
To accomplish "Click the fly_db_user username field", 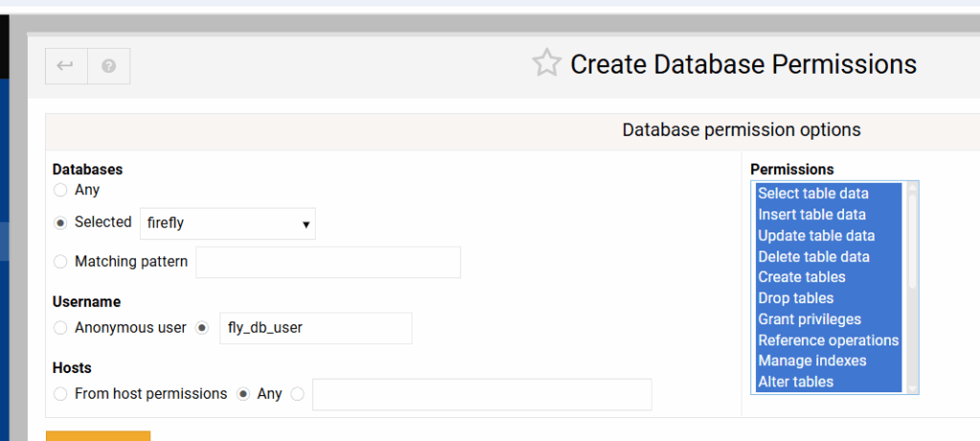I will (x=316, y=328).
